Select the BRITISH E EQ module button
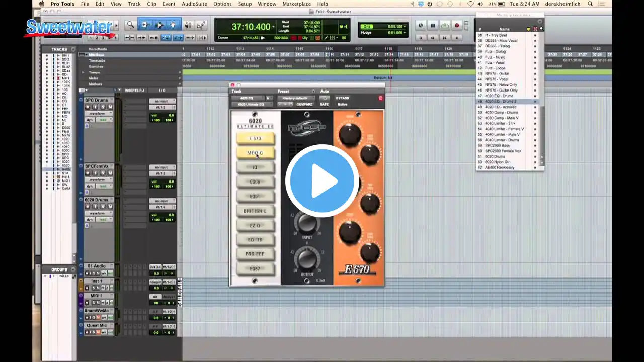644x362 pixels. (x=255, y=211)
